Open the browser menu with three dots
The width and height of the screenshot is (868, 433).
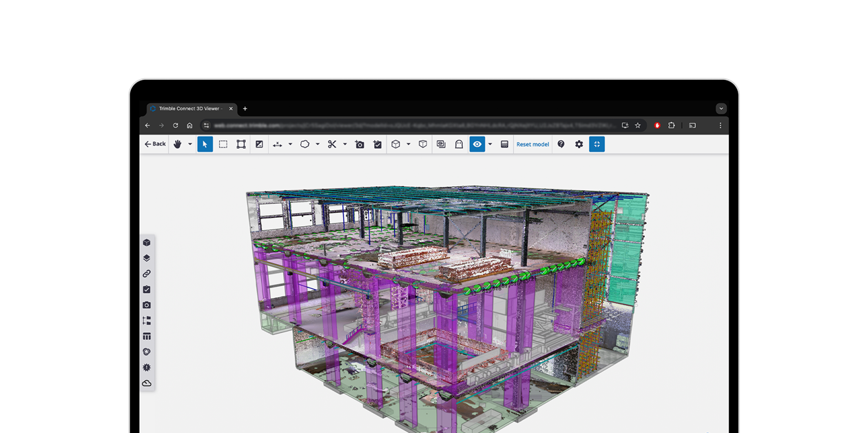point(720,125)
